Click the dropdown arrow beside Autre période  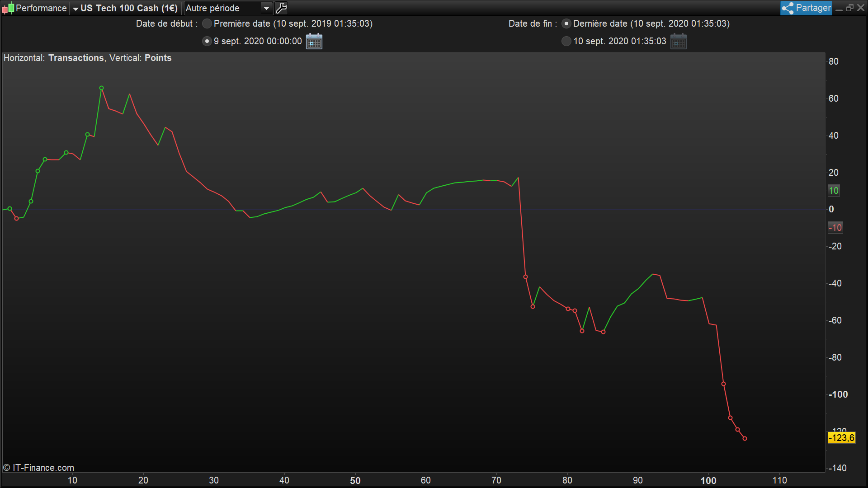click(267, 8)
